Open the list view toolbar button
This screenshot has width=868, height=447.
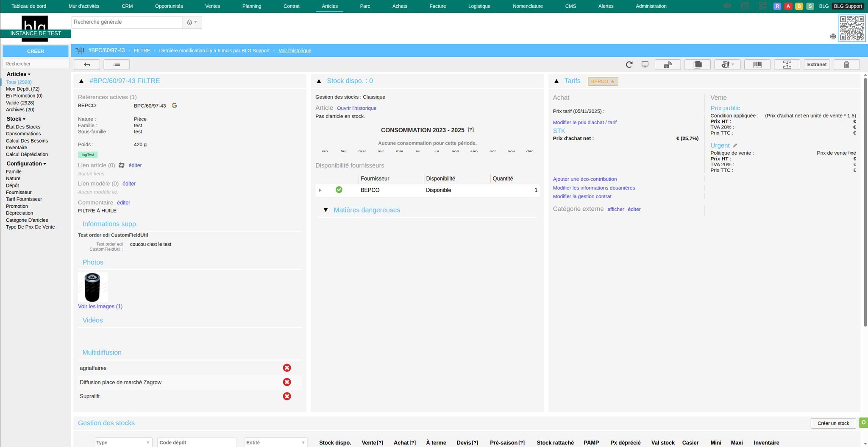pyautogui.click(x=117, y=64)
